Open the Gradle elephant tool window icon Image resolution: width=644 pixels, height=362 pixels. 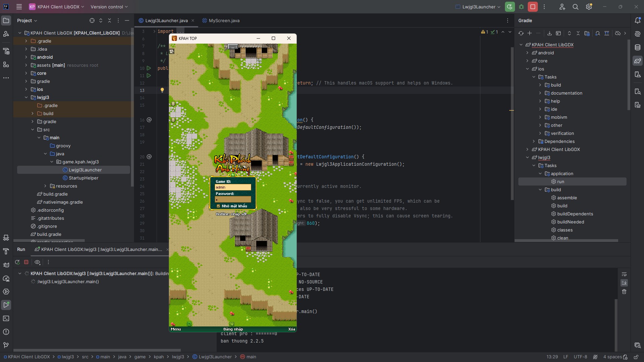click(x=637, y=61)
